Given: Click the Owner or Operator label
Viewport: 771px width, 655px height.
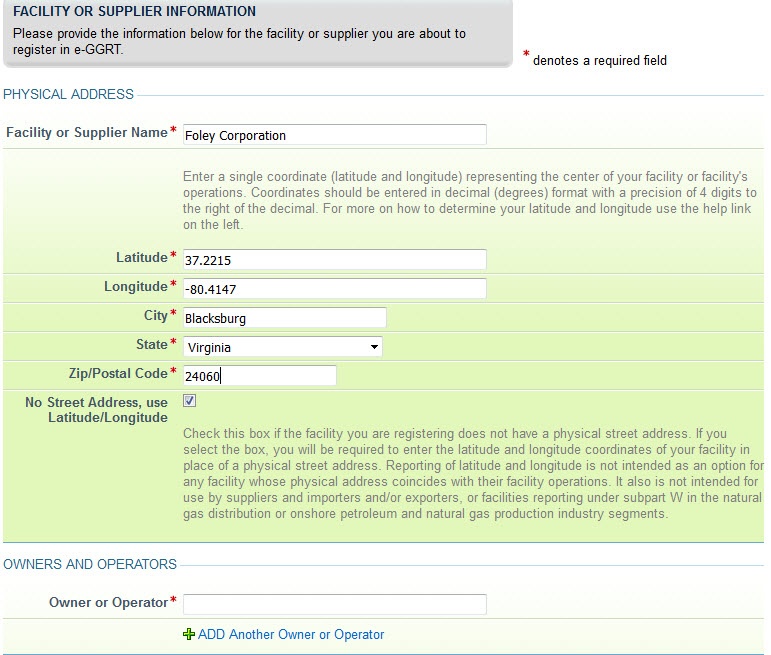Looking at the screenshot, I should click(x=109, y=602).
